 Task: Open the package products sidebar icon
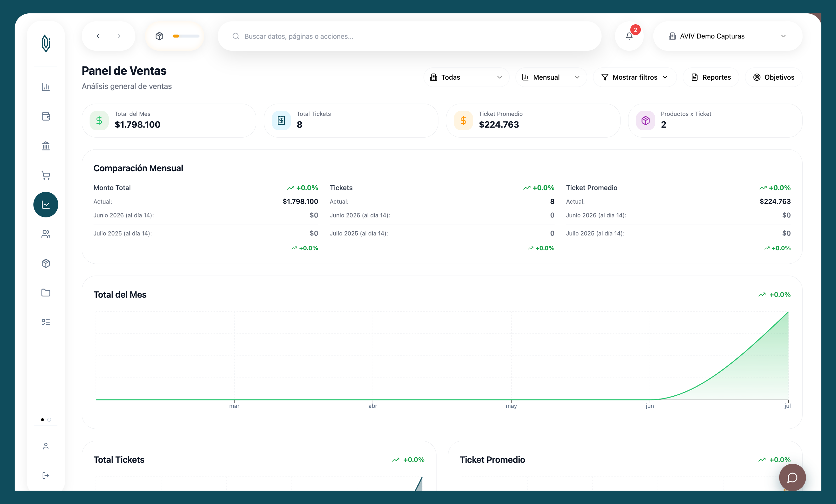[x=46, y=263]
